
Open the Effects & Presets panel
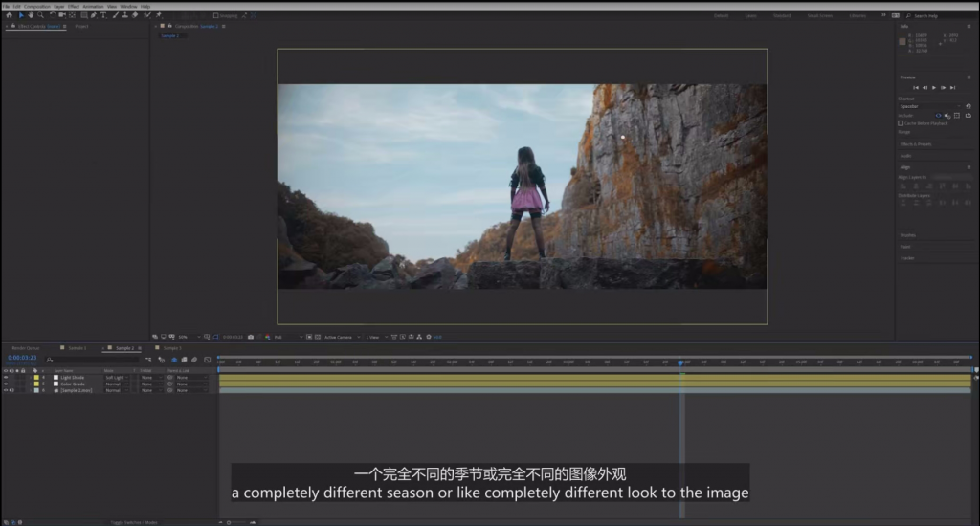pyautogui.click(x=916, y=144)
